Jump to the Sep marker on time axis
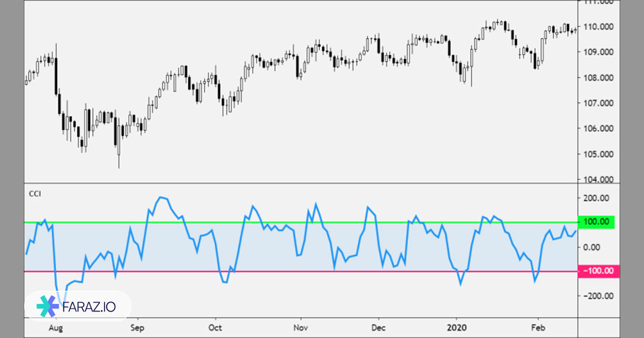The image size is (644, 338). click(137, 327)
